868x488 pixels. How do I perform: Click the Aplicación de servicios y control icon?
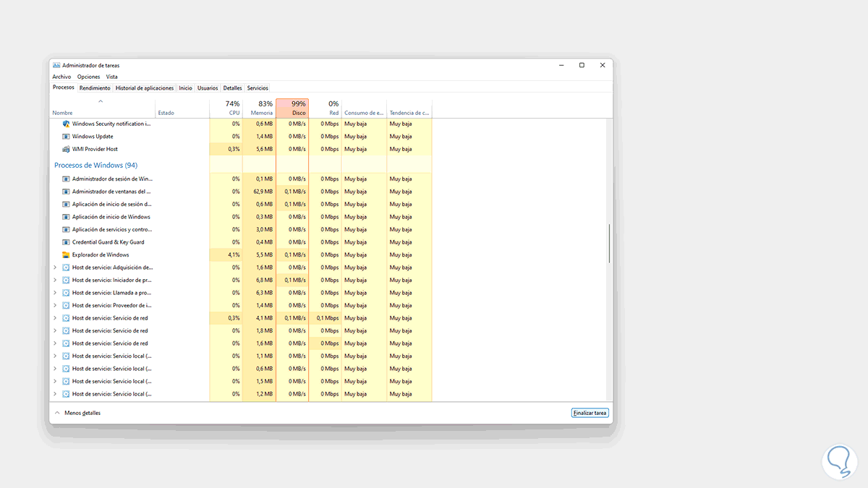66,229
